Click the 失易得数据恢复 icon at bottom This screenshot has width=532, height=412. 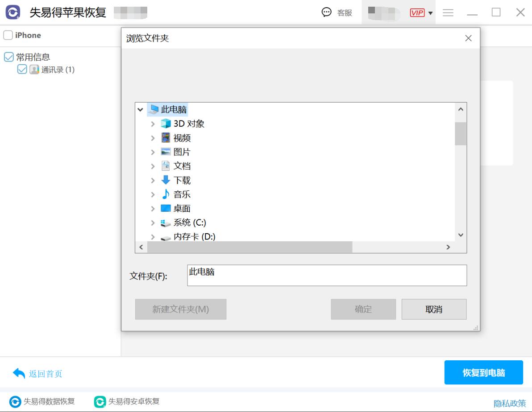(15, 402)
